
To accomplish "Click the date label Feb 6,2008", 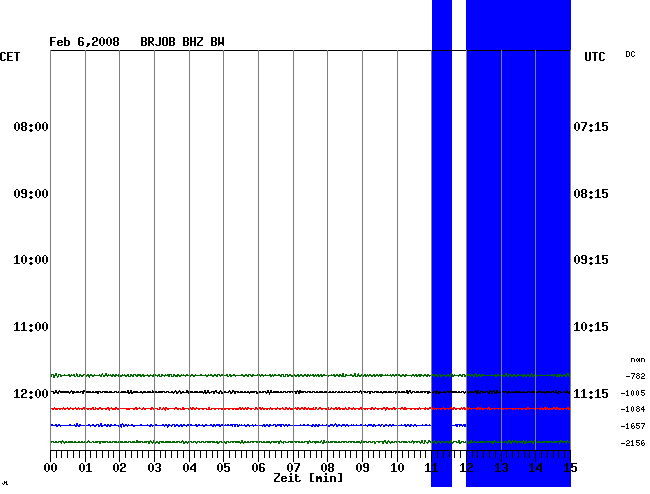I will tap(84, 42).
